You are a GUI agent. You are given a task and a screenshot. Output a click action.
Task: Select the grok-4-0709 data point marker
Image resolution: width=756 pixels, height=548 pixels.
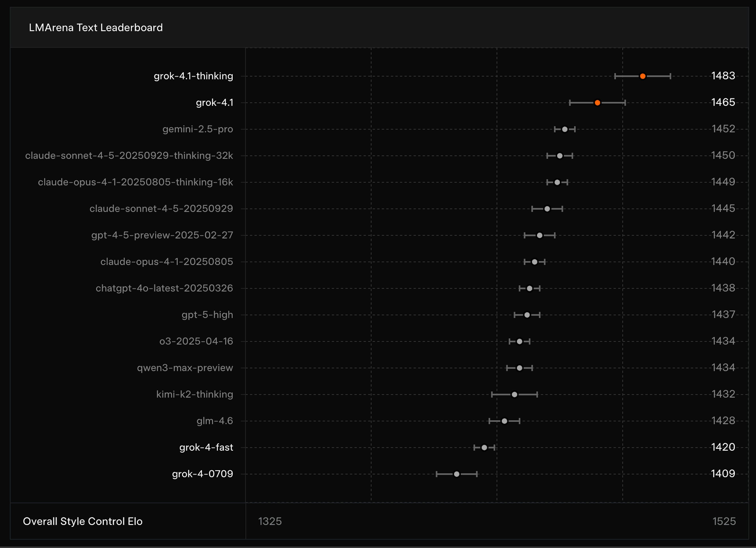[457, 474]
